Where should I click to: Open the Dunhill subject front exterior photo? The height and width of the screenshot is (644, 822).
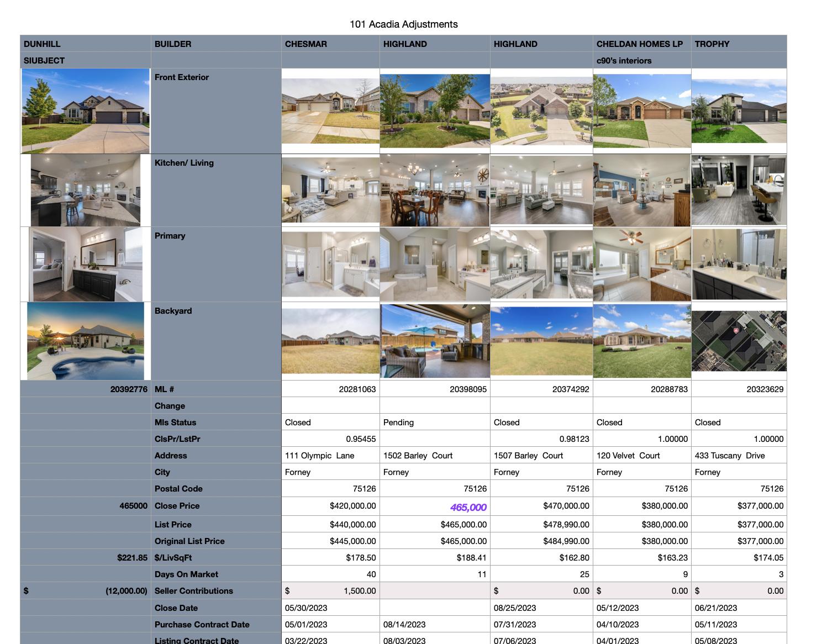tap(86, 110)
